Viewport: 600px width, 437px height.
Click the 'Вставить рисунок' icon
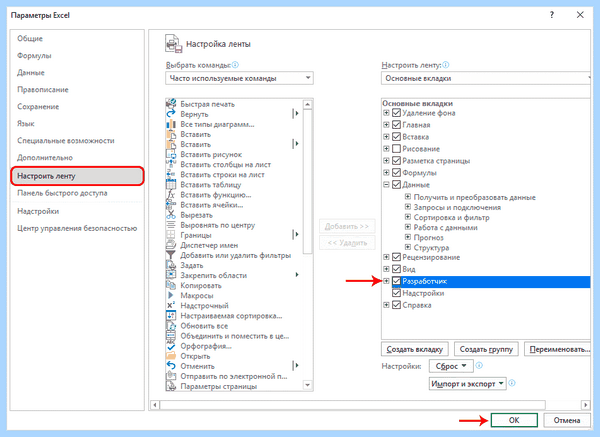point(171,154)
